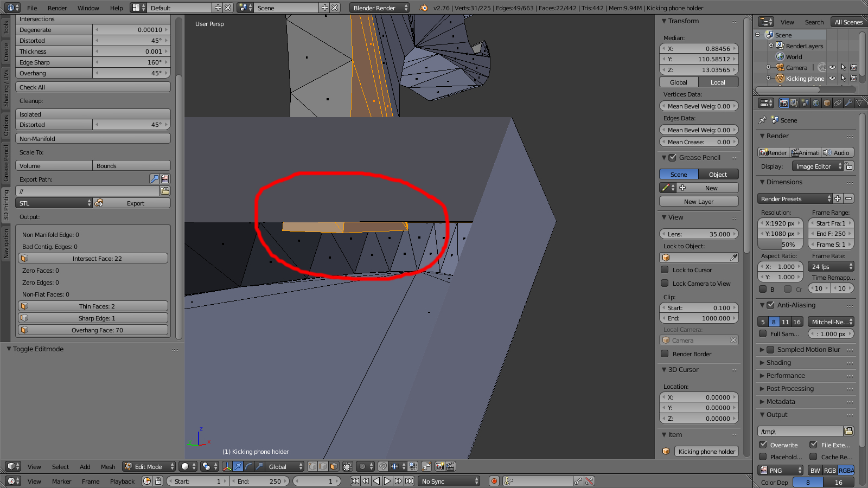The height and width of the screenshot is (488, 868).
Task: Open the Global transform orientation dropdown
Action: coord(285,466)
